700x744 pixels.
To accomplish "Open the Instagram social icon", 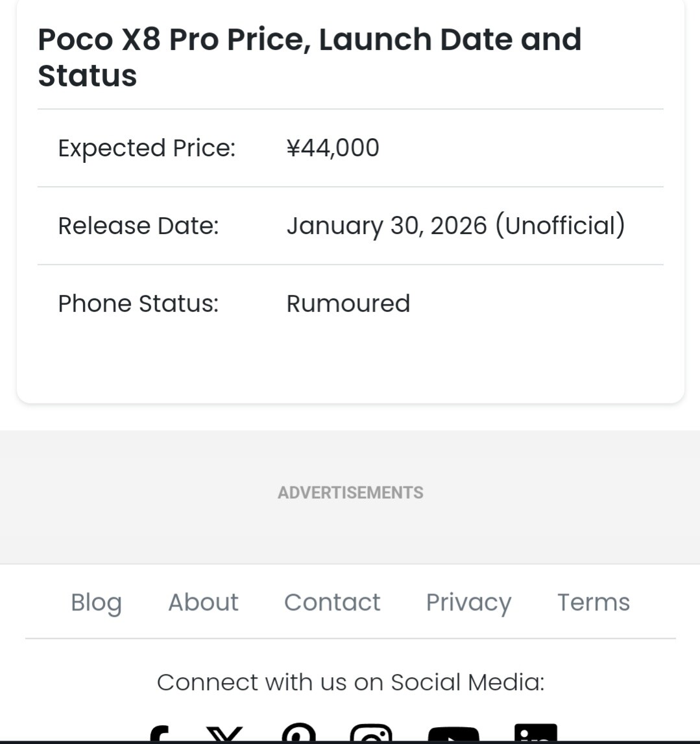I will [x=371, y=733].
